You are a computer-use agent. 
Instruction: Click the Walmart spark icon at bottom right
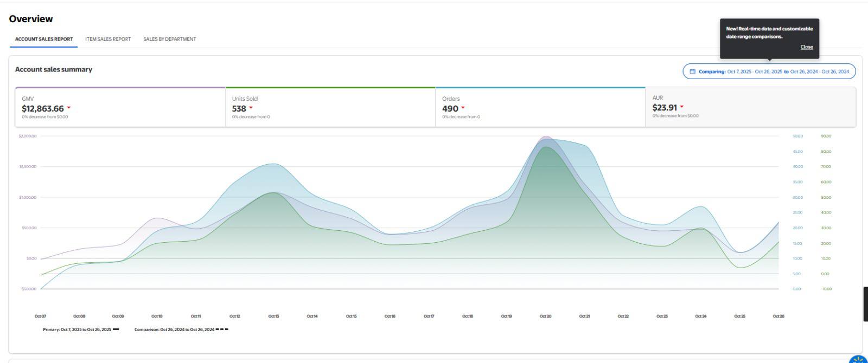click(858, 360)
